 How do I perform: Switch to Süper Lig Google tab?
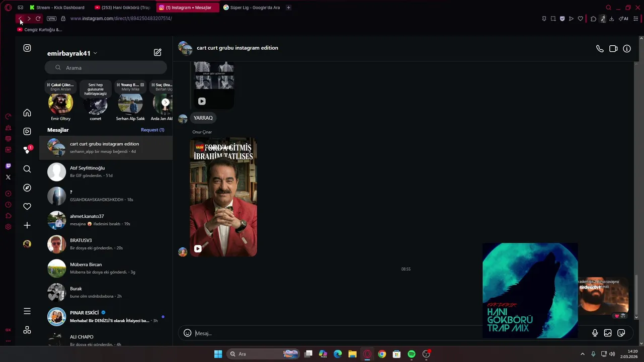point(252,8)
